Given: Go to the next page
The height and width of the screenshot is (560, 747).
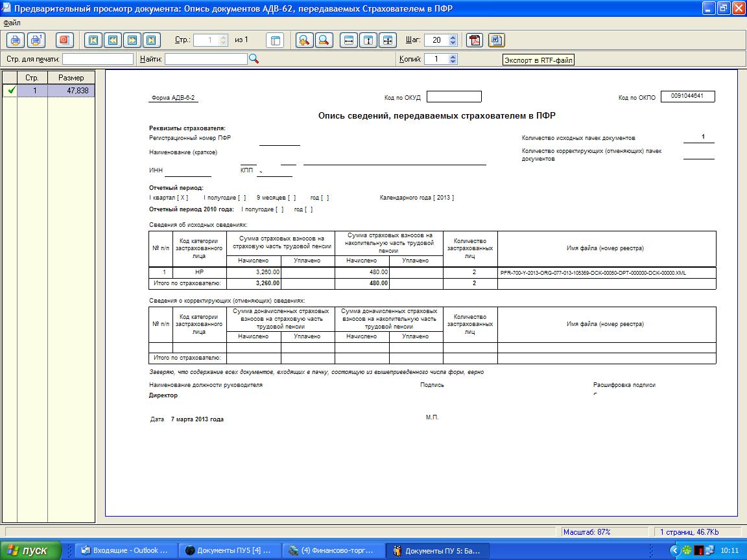Looking at the screenshot, I should 132,40.
